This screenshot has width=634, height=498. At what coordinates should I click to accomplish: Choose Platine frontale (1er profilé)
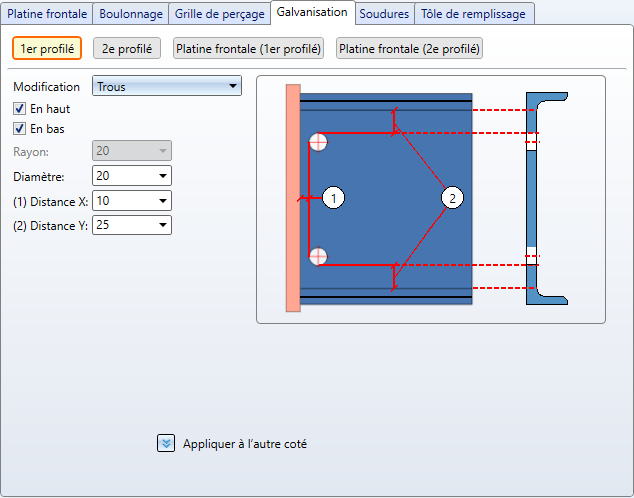pos(248,49)
